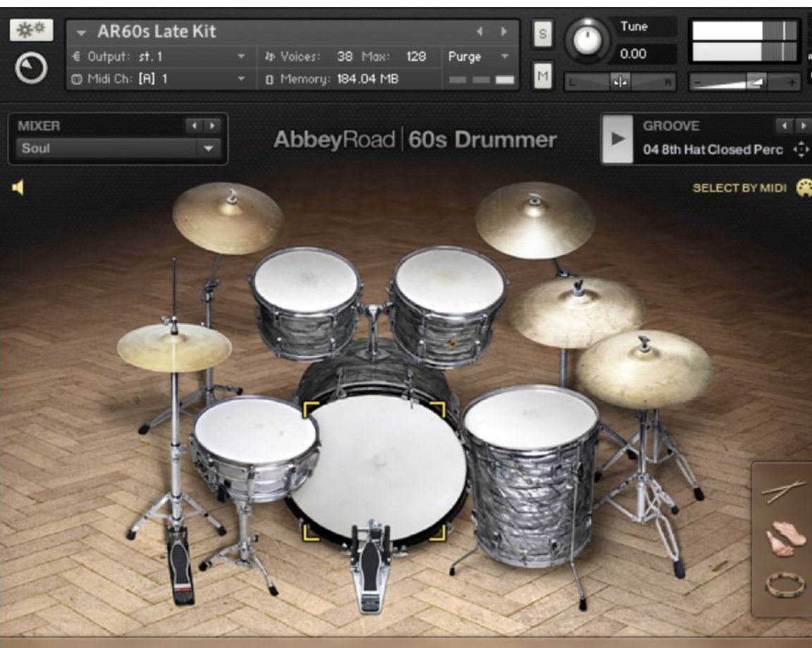Click the AbbeyRoad 60s Drummer title
This screenshot has height=648, width=812.
tap(414, 140)
